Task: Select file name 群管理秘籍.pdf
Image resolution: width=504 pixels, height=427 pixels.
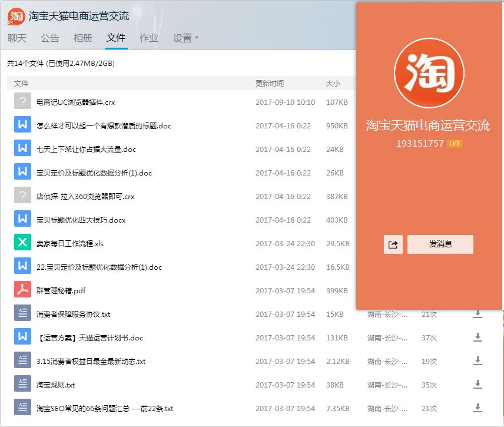Action: (61, 291)
